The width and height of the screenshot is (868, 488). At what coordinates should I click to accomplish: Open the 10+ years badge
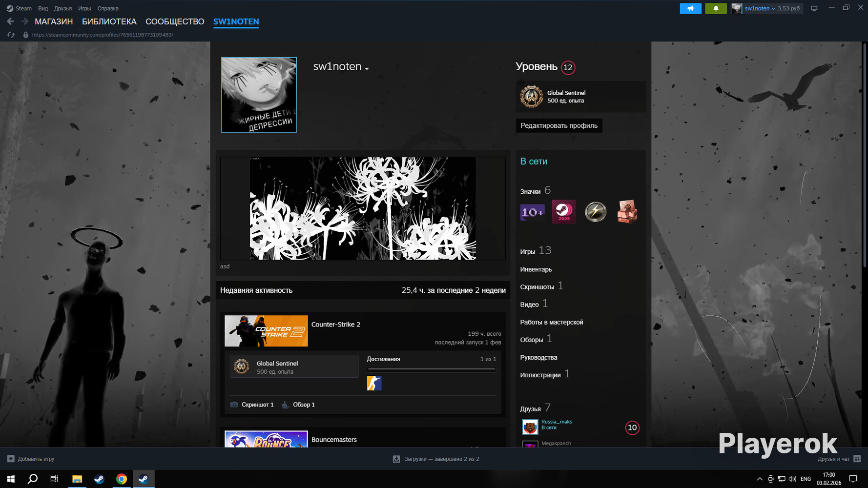coord(532,212)
